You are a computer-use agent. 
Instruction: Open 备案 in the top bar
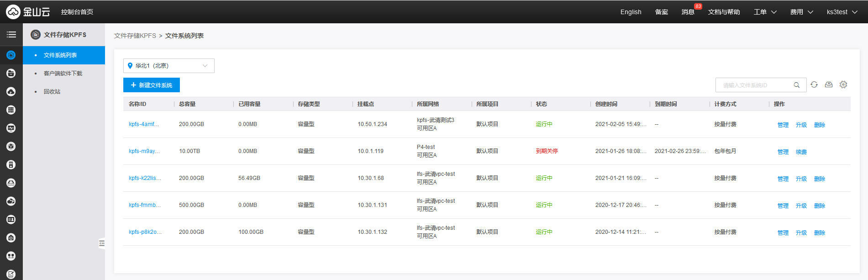(x=662, y=12)
